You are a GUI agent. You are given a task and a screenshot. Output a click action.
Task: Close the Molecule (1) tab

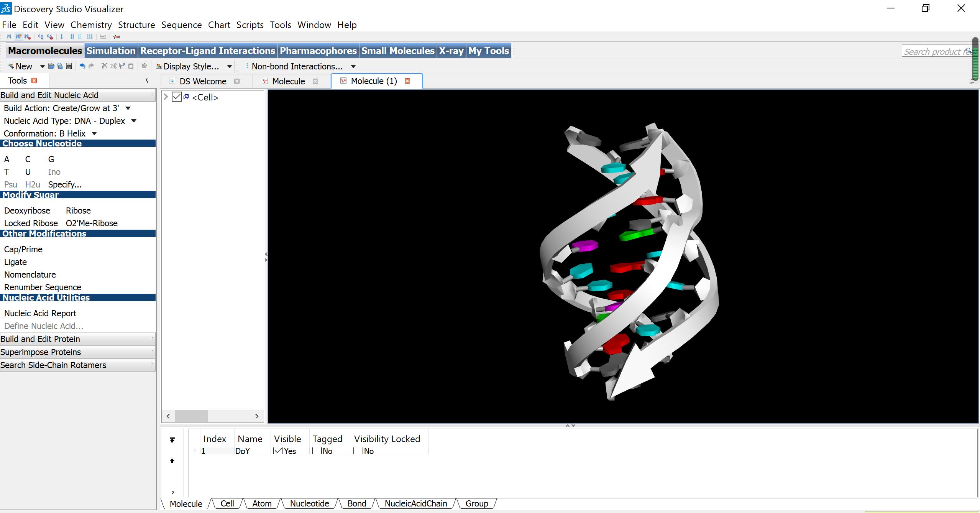(x=407, y=81)
